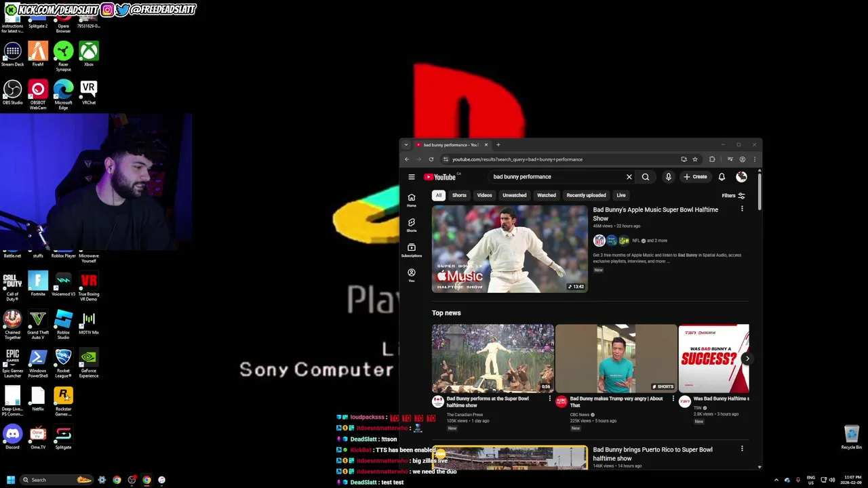Open Discord desktop shortcut
This screenshot has width=868, height=488.
(x=12, y=437)
